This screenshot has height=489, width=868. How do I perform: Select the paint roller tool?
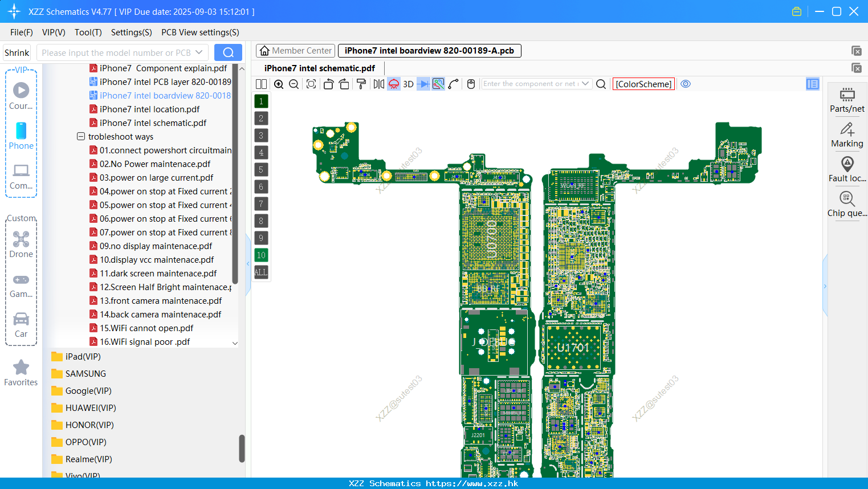click(361, 84)
